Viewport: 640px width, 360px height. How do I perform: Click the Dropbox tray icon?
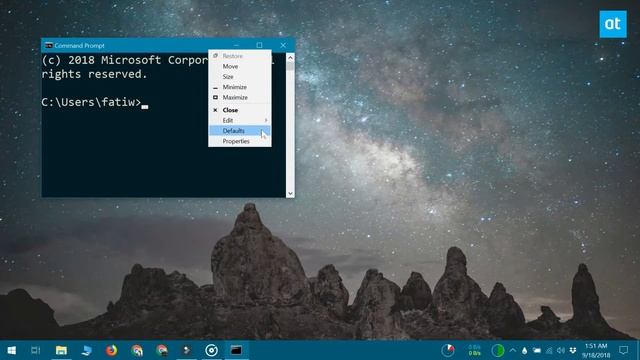coord(573,351)
